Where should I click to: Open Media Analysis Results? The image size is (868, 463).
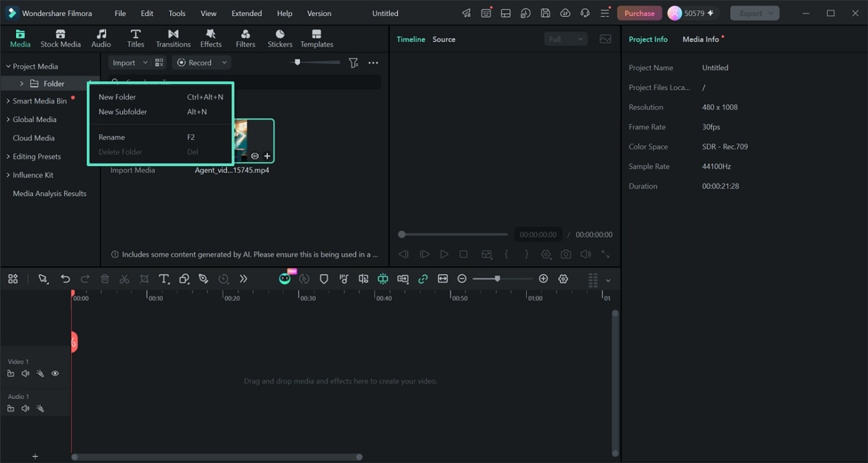coord(49,193)
